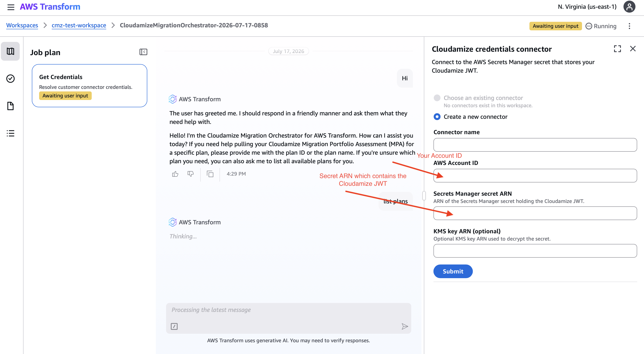The width and height of the screenshot is (644, 354).
Task: Expand the credentials connector panel to fullscreen
Action: coord(617,49)
